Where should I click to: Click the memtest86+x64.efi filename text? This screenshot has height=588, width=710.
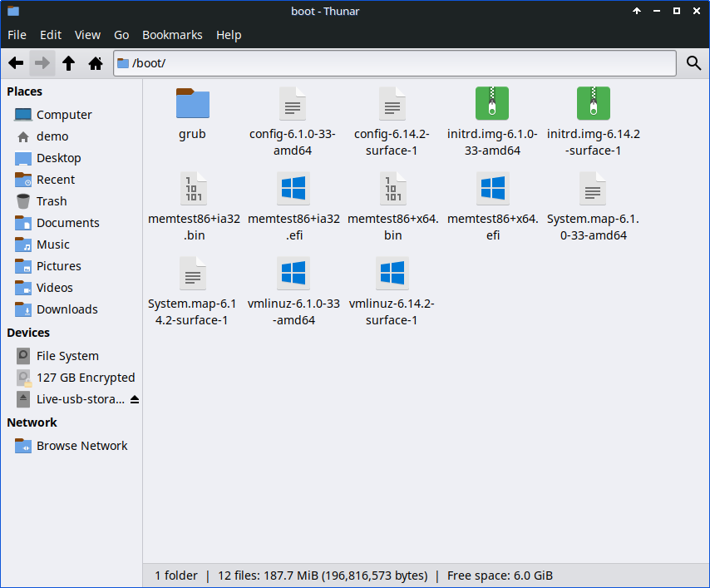coord(493,227)
